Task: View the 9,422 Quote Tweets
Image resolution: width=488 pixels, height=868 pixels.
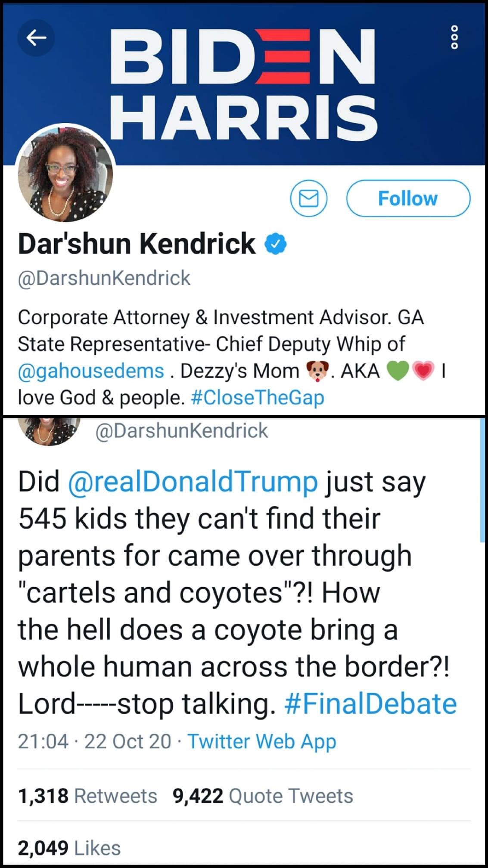Action: pyautogui.click(x=263, y=796)
